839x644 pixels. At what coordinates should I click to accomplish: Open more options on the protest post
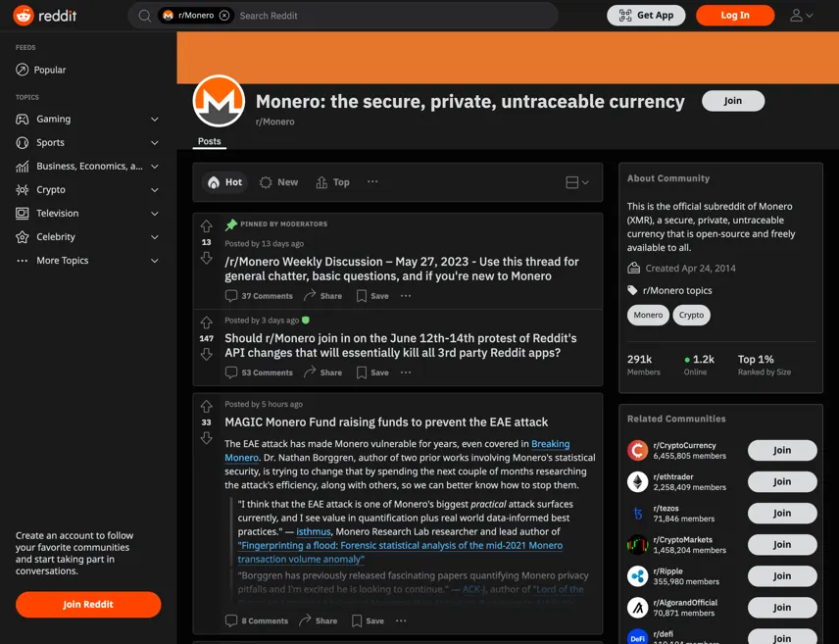pyautogui.click(x=406, y=372)
